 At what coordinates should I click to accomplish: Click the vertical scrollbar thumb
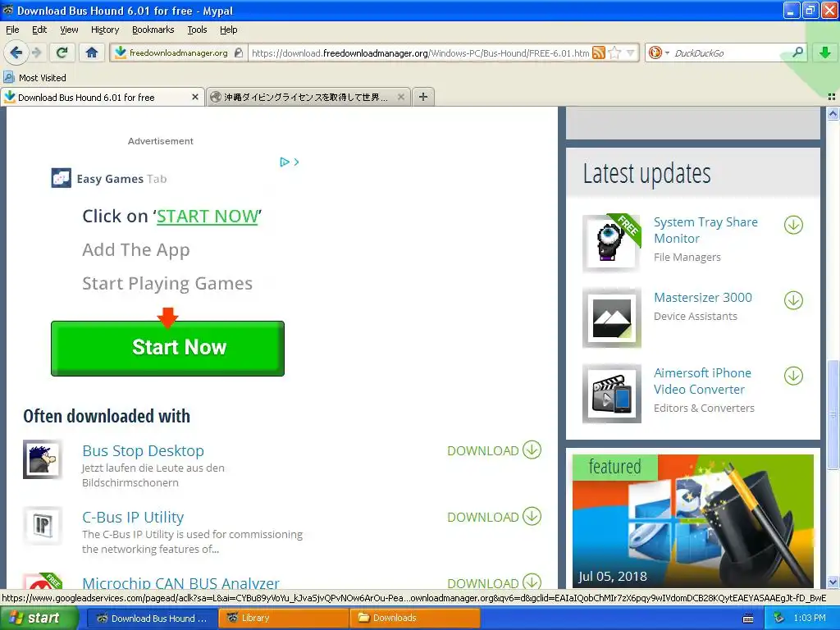(833, 413)
